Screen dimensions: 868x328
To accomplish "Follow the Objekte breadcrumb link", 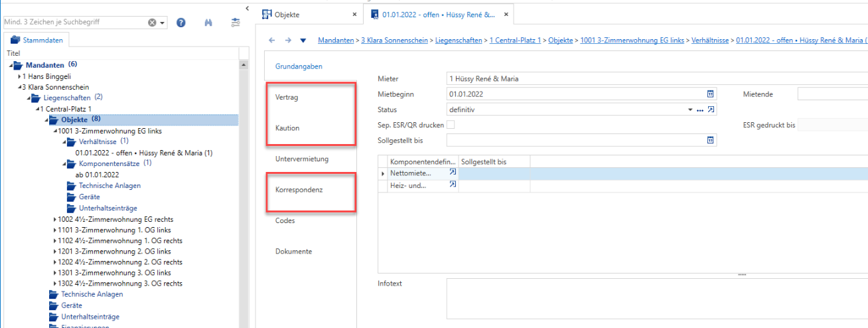I will (x=561, y=41).
